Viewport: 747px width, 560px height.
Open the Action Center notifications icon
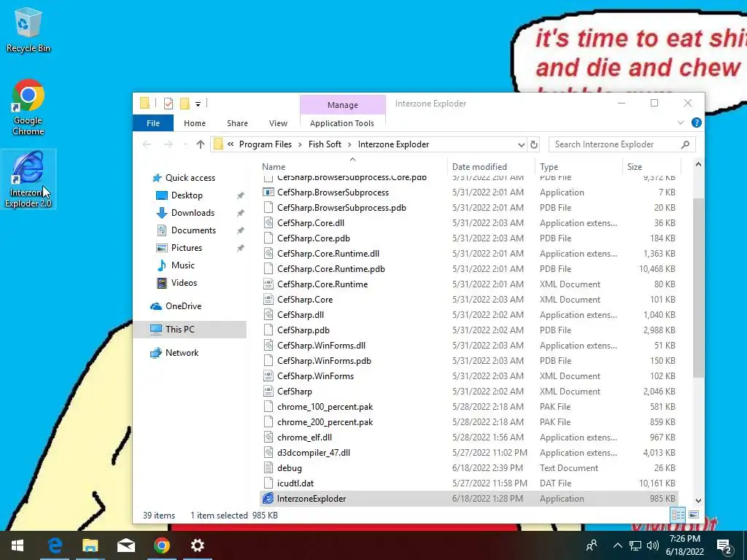pos(724,545)
